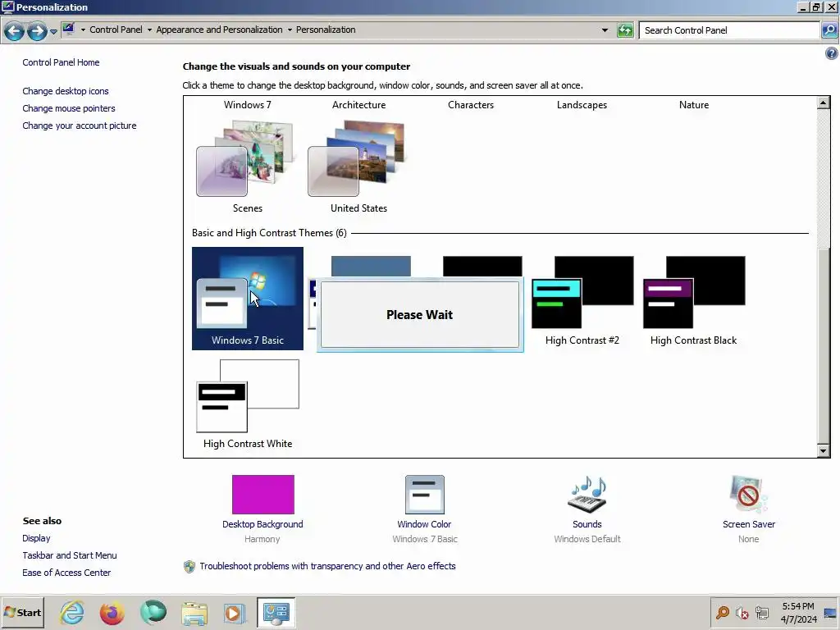Click the Characters theme label
The image size is (840, 630).
(471, 105)
